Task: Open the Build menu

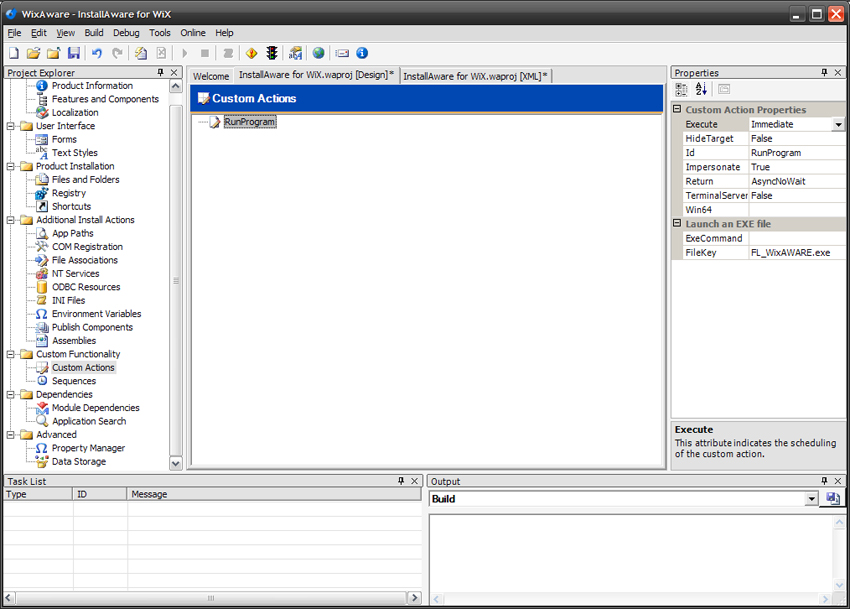Action: tap(94, 33)
